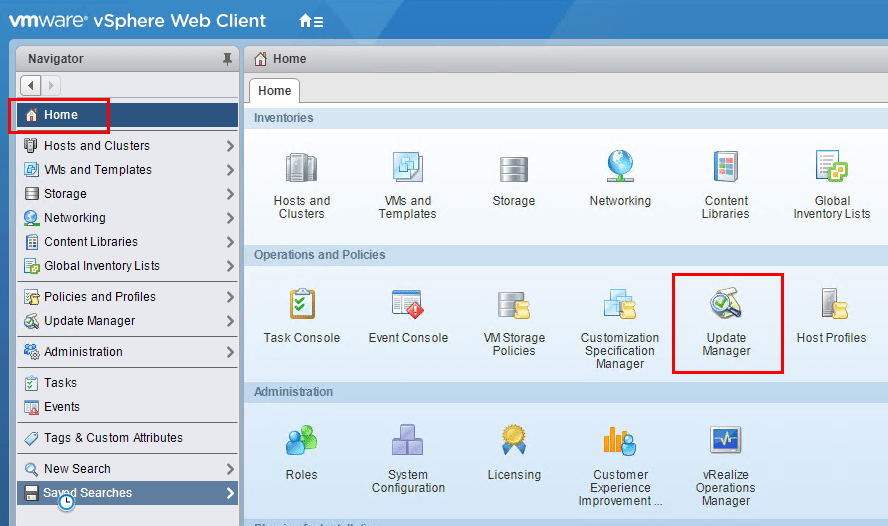The image size is (888, 526).
Task: Expand Global Inventory Lists chevron
Action: (x=230, y=266)
